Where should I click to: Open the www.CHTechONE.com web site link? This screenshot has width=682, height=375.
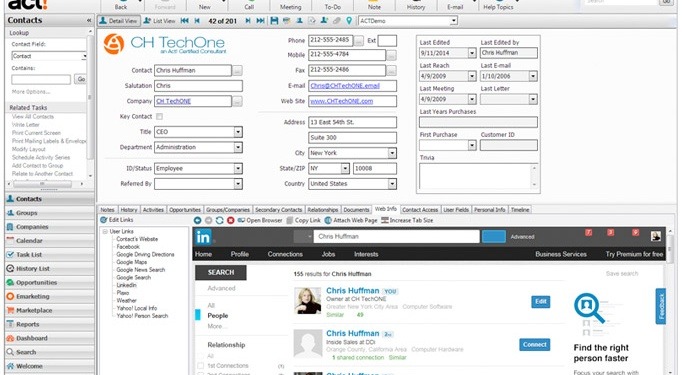coord(341,101)
